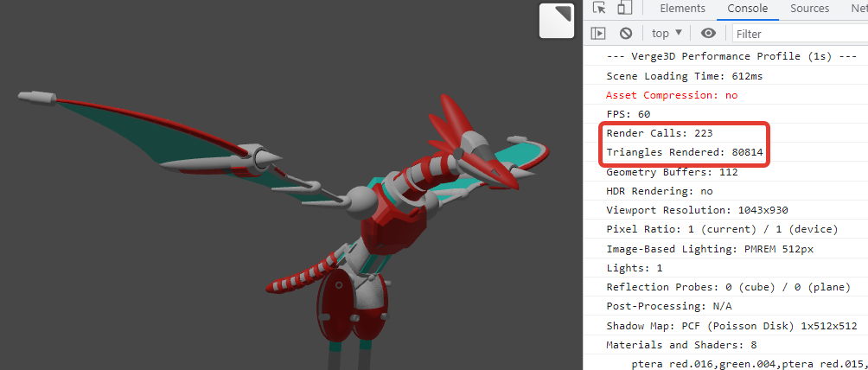Screen dimensions: 868x370
Task: Open the console sidebar panel icon
Action: 598,33
